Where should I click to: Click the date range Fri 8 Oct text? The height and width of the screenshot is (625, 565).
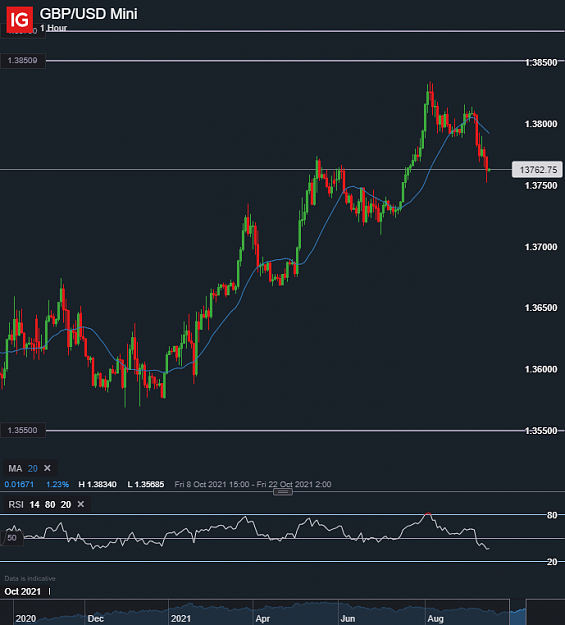click(253, 484)
